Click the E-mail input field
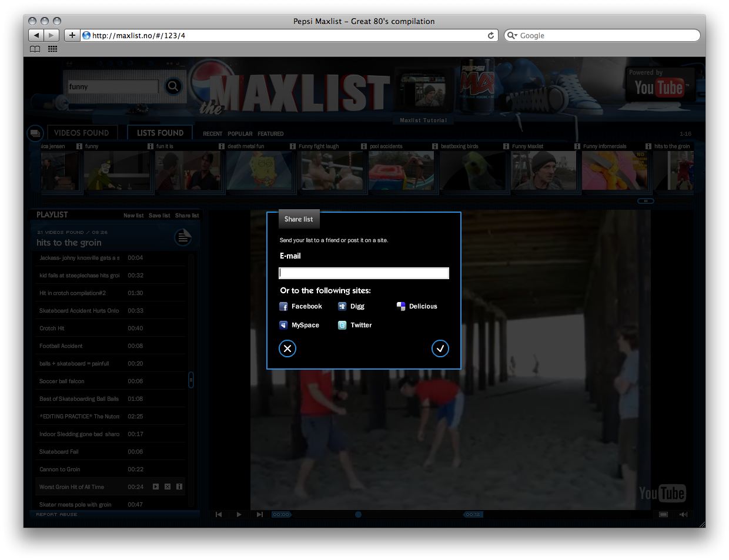Viewport: 729px width, 560px height. 364,273
